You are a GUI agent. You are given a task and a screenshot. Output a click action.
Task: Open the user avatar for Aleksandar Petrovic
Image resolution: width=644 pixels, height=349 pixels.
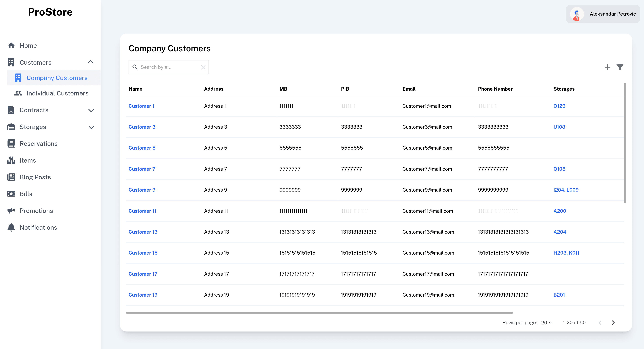pyautogui.click(x=577, y=14)
